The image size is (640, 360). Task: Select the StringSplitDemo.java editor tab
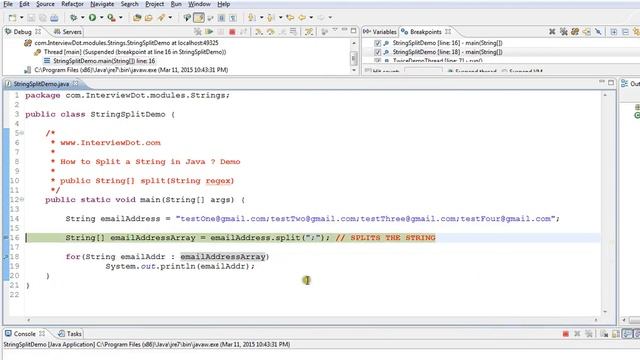(x=41, y=84)
